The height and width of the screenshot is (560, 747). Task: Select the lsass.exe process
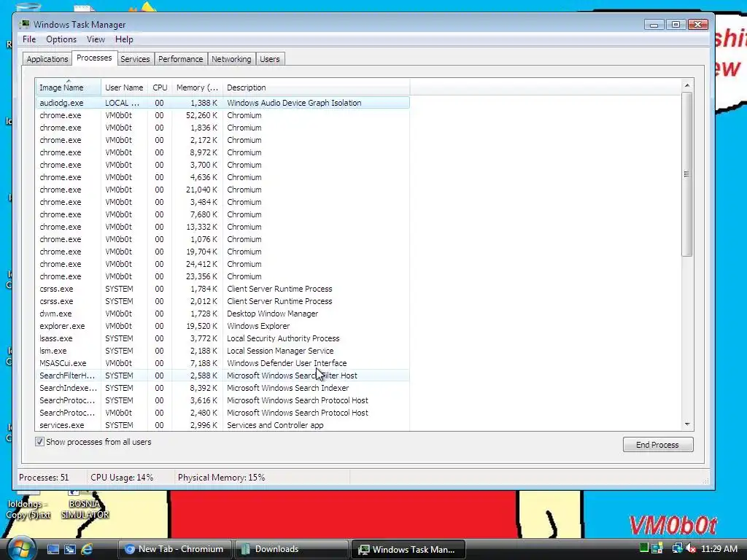click(222, 338)
